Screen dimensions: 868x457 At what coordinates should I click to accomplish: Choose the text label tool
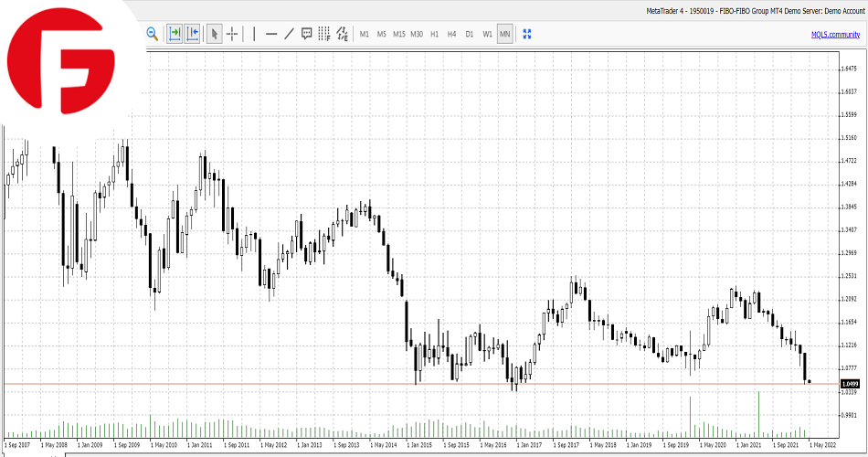click(x=307, y=34)
